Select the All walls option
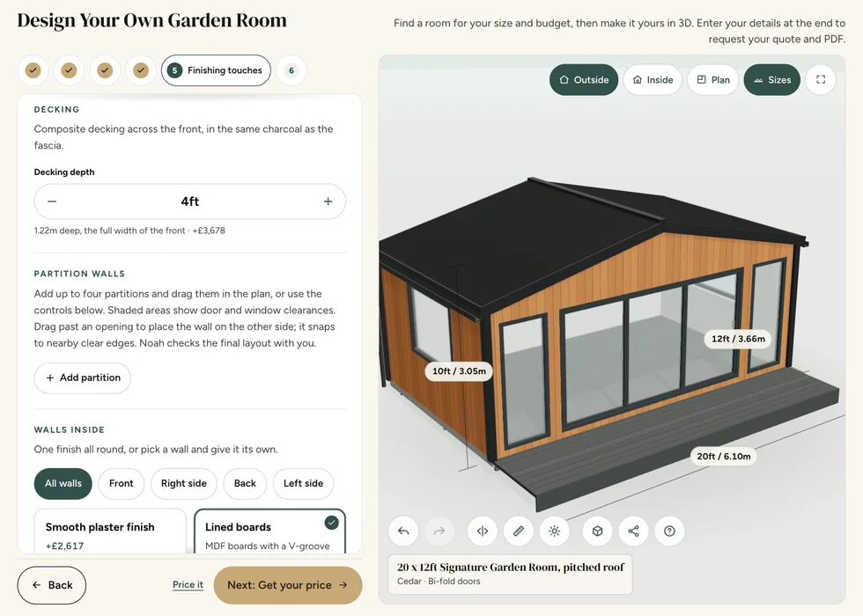The image size is (863, 616). point(63,483)
